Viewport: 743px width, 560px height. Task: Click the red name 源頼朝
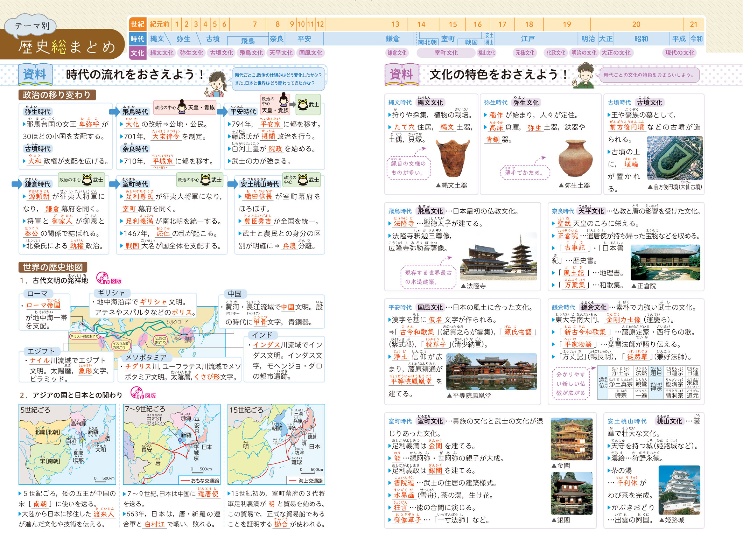(x=39, y=196)
